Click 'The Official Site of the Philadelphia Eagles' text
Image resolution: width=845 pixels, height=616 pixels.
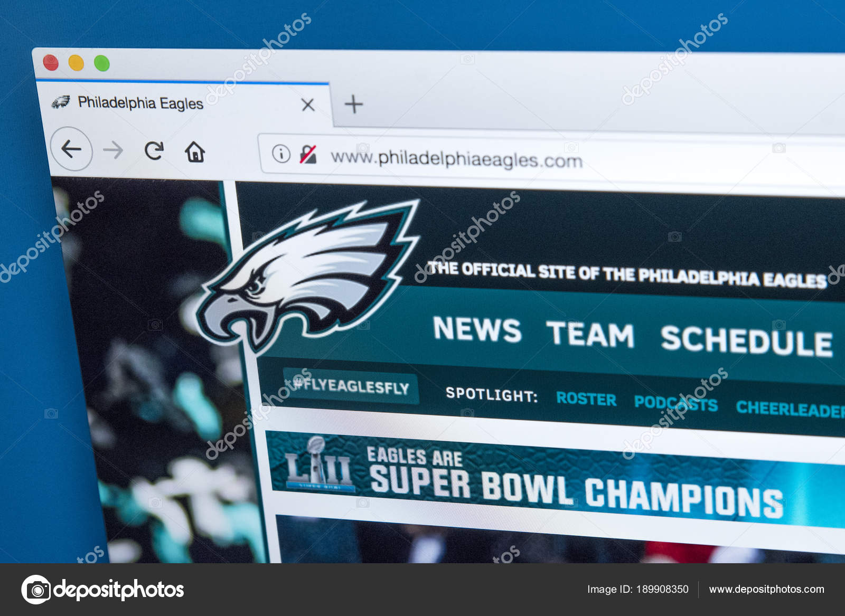(x=627, y=274)
